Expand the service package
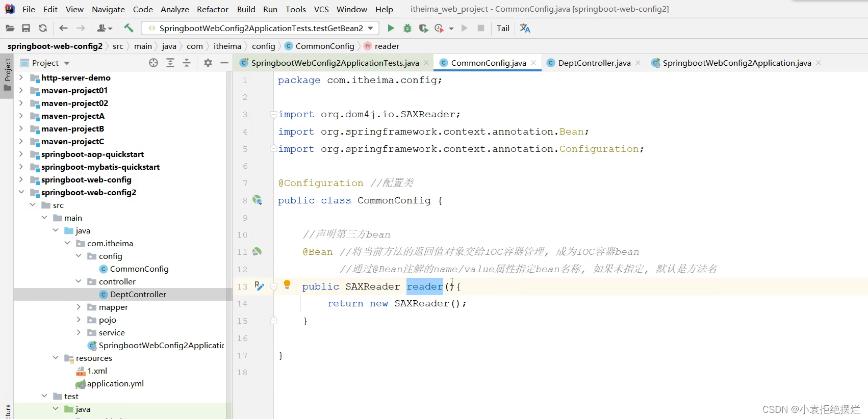The image size is (868, 419). pos(79,332)
